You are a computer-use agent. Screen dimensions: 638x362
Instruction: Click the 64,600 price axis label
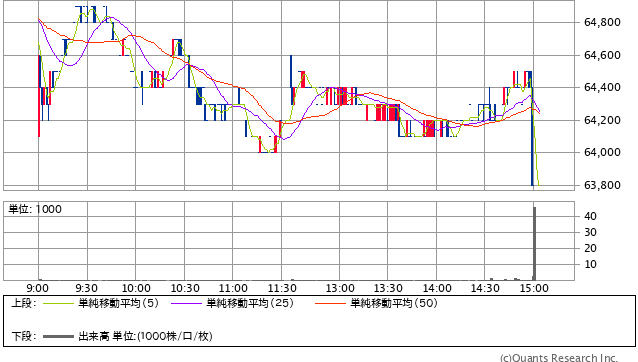(x=602, y=55)
